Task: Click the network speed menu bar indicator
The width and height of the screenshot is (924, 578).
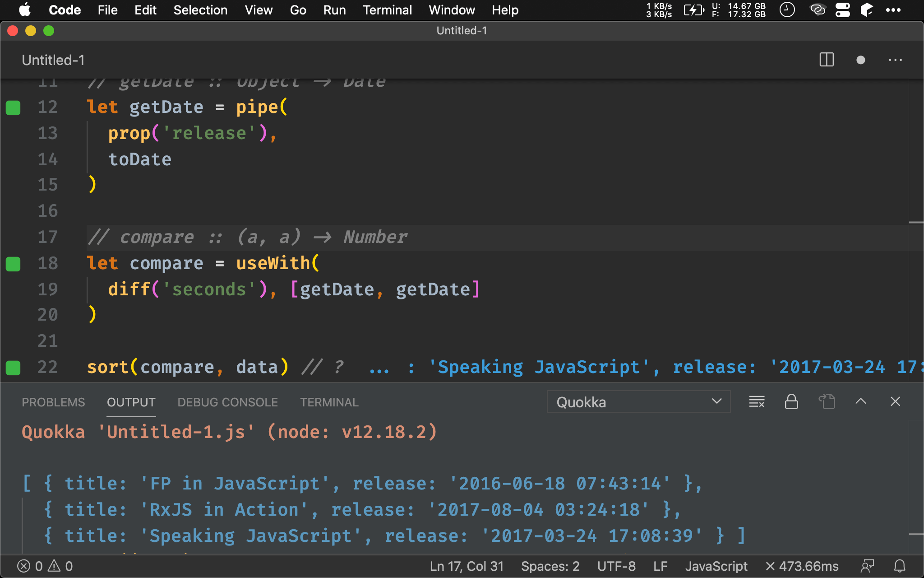Action: [659, 10]
